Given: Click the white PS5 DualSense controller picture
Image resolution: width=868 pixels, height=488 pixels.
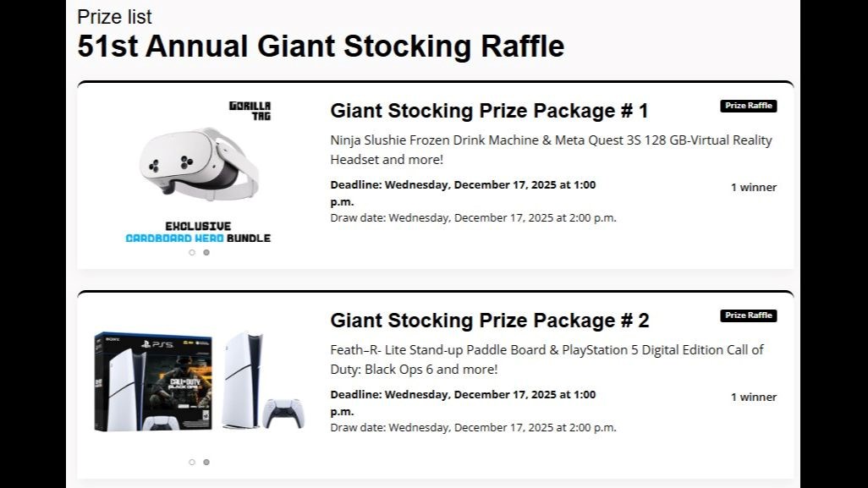Looking at the screenshot, I should (x=283, y=413).
